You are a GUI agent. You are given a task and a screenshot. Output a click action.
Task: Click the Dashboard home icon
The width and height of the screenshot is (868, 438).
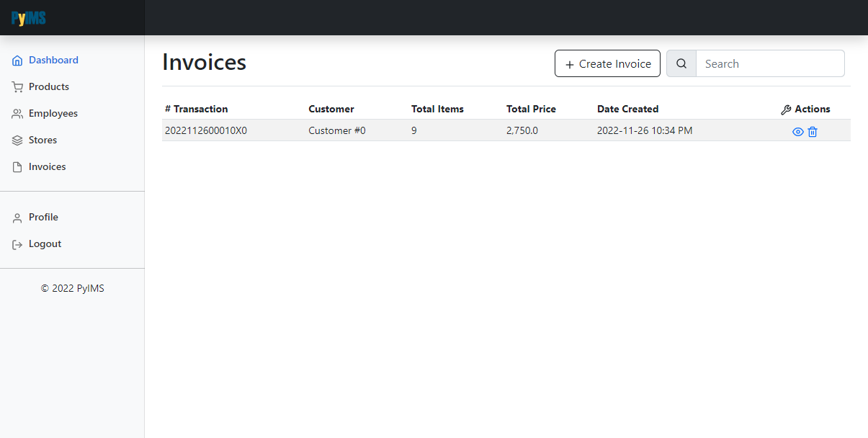coord(17,61)
